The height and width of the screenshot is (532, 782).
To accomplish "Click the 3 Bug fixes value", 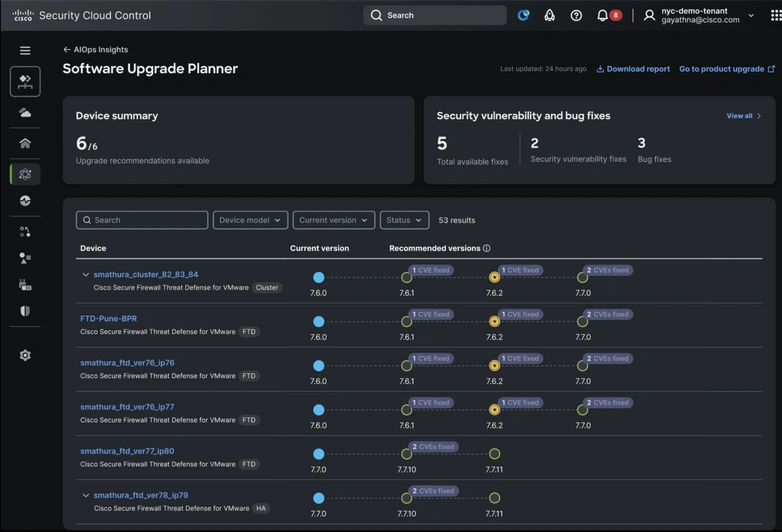I will (x=641, y=144).
